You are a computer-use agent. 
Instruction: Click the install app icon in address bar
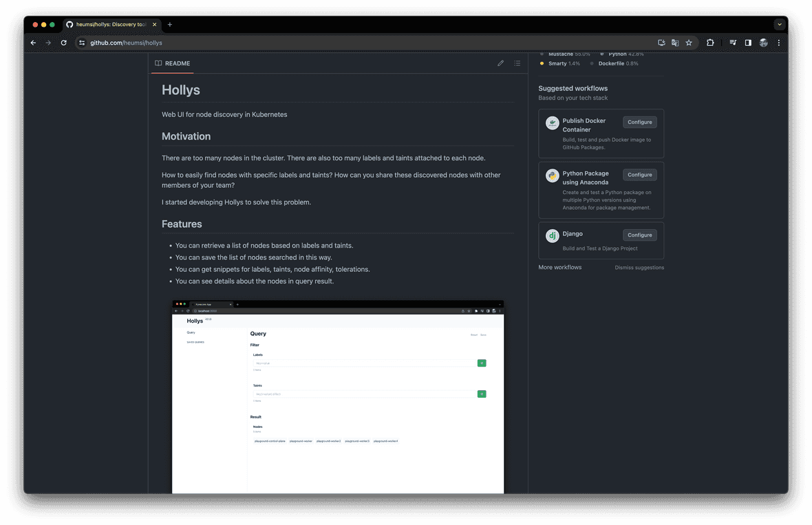[x=661, y=43]
